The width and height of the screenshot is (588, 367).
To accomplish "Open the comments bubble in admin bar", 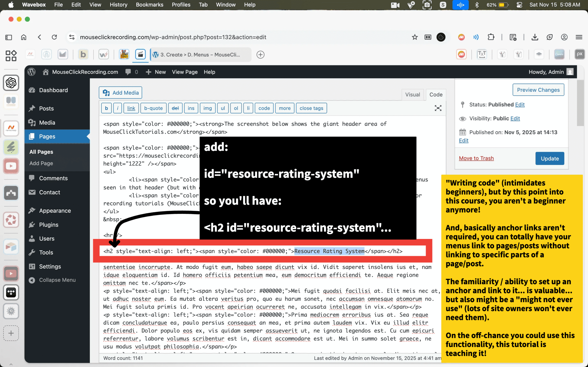I will 128,72.
